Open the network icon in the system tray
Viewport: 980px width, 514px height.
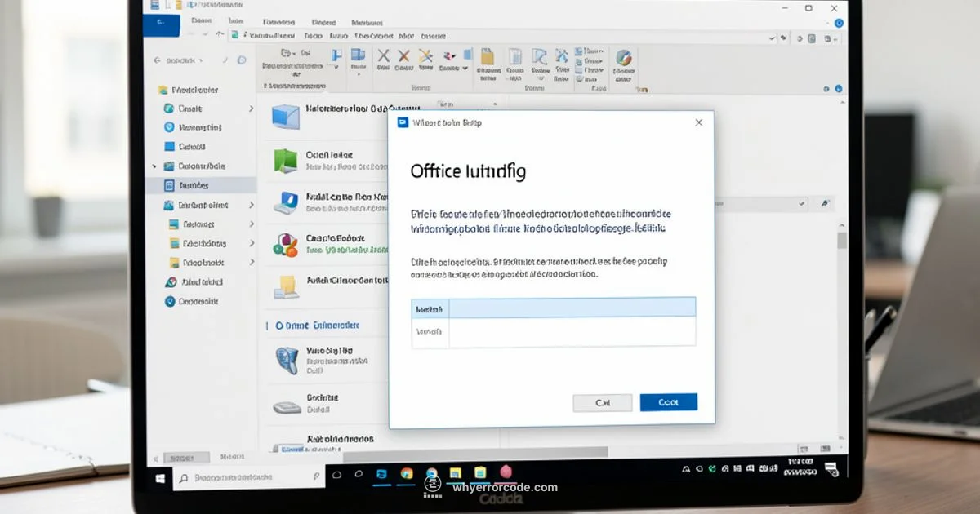point(736,471)
